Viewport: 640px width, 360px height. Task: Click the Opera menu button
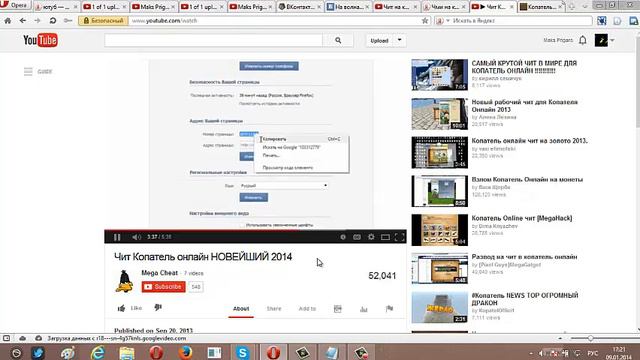pyautogui.click(x=16, y=5)
